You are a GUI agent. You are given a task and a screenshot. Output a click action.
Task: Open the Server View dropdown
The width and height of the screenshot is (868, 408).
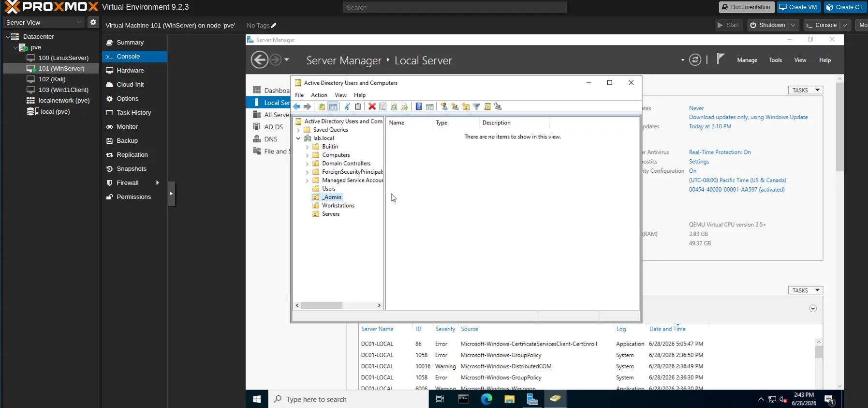[44, 22]
